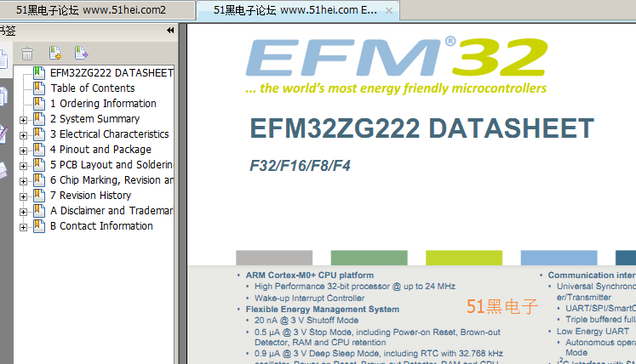Click the bookmark icon beside A Disclaimer
Viewport: 636px width, 364px height.
point(39,211)
